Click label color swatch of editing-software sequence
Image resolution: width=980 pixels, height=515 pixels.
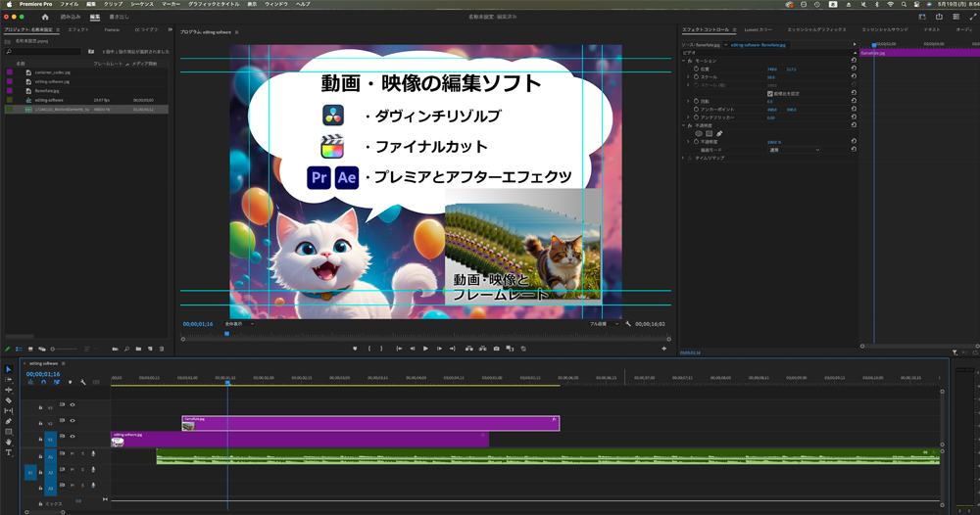pos(10,100)
